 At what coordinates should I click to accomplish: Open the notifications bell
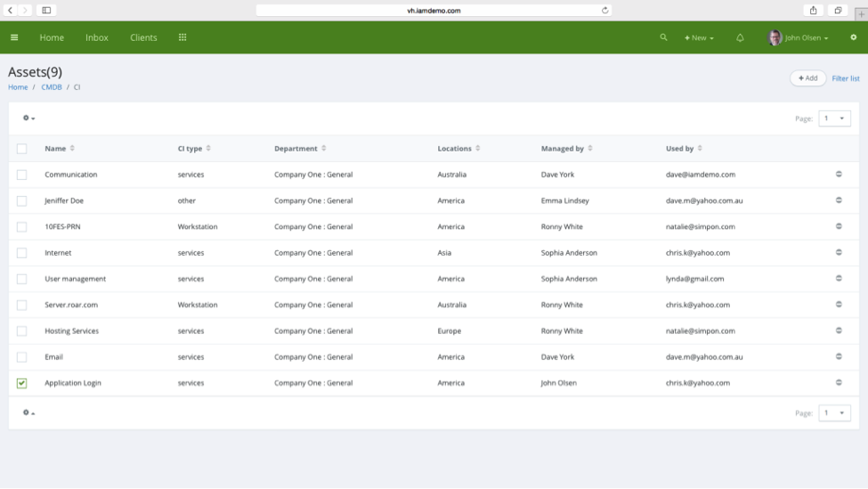tap(740, 37)
